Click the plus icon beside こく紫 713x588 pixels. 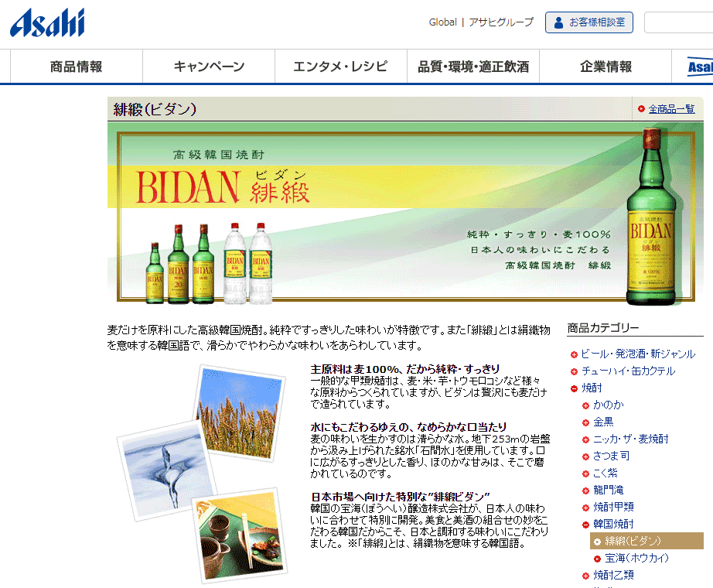pos(585,473)
